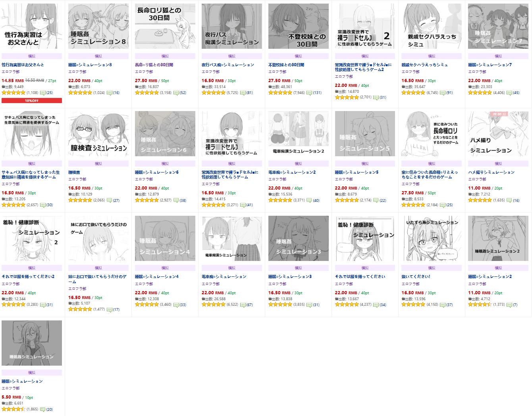532x416 pixels.
Task: Open reviews icon next to (81)
Action: 243,93
